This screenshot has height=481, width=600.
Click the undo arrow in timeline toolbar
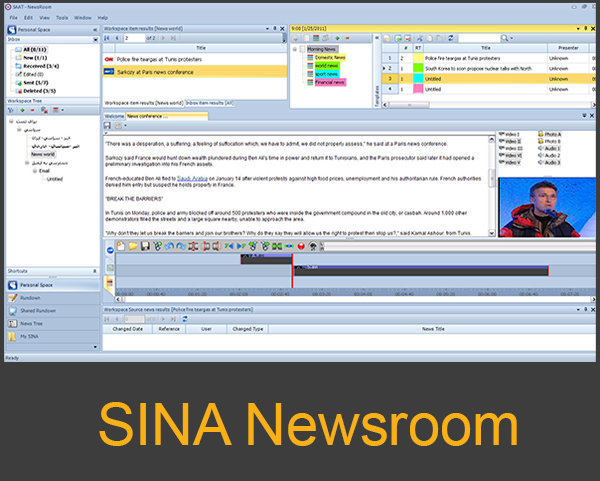169,246
